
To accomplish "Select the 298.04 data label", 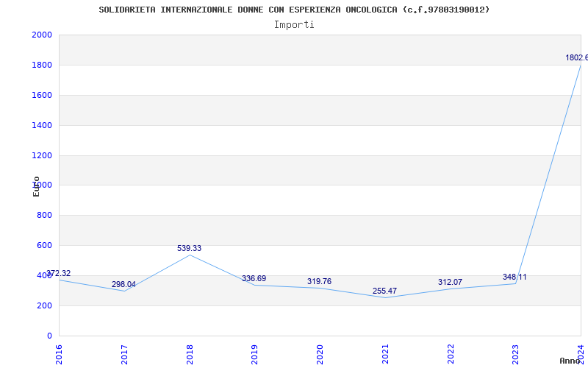I will (123, 284).
